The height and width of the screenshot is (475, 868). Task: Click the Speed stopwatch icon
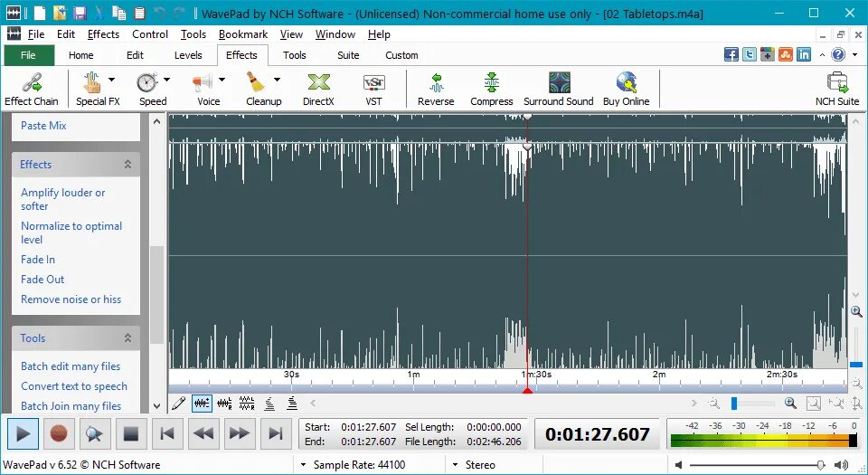point(147,83)
